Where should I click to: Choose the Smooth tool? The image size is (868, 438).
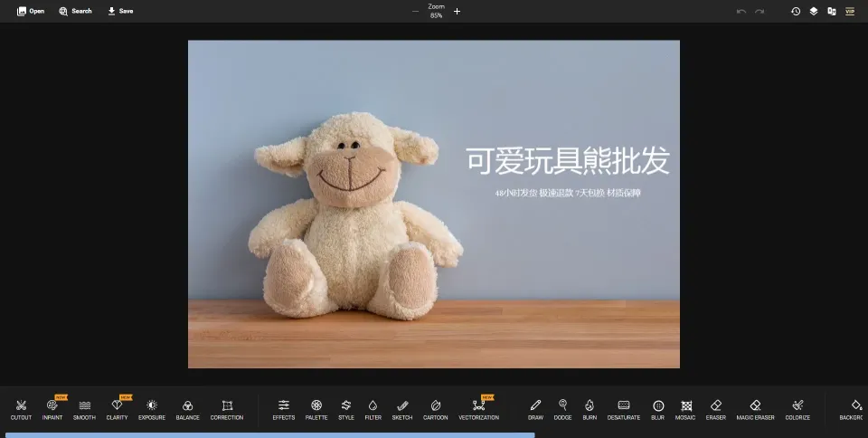[84, 409]
